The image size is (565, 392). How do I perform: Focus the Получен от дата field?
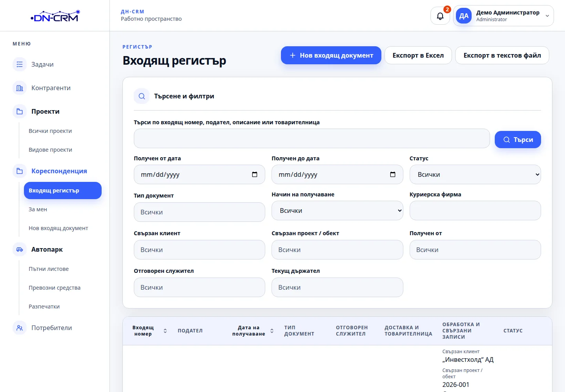point(199,174)
